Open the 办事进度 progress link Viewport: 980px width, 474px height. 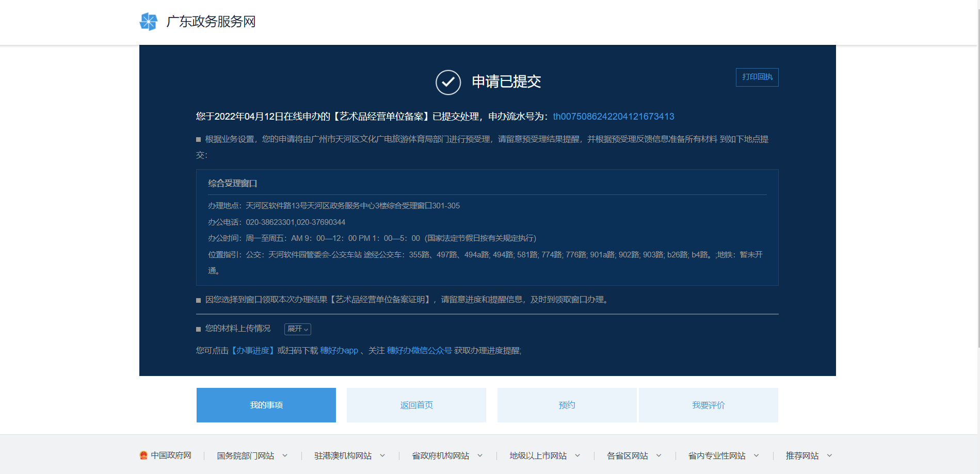(253, 351)
